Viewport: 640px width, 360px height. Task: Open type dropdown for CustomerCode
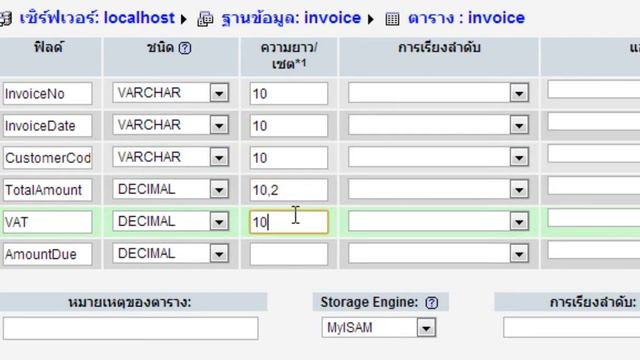click(x=171, y=157)
